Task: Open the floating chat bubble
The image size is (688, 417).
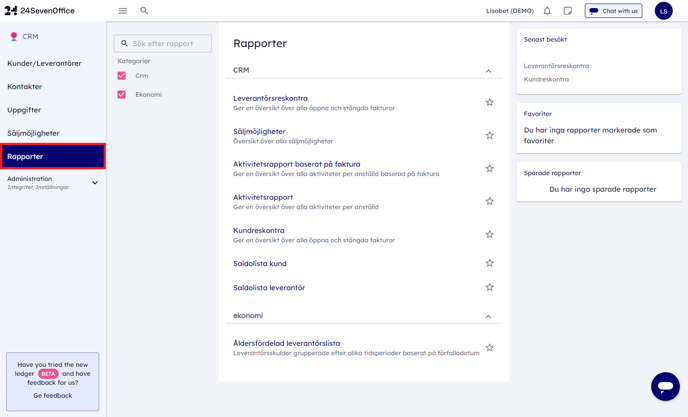Action: pos(665,386)
